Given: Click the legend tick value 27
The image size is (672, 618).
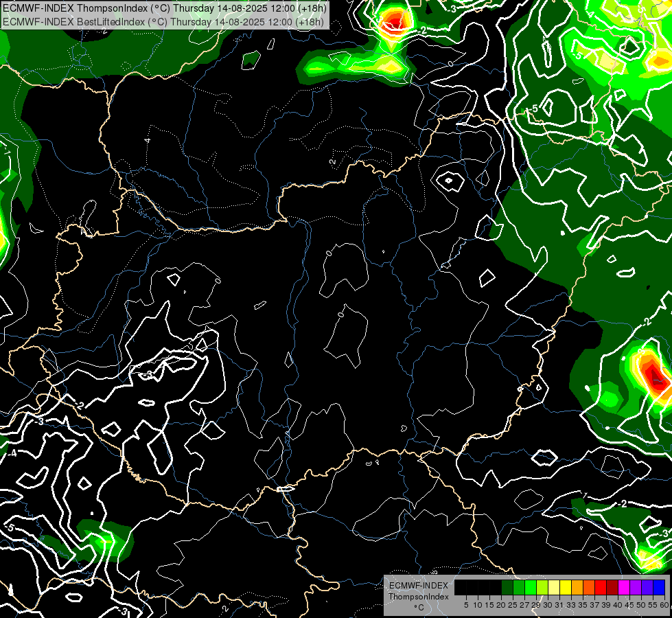Looking at the screenshot, I should tap(524, 605).
